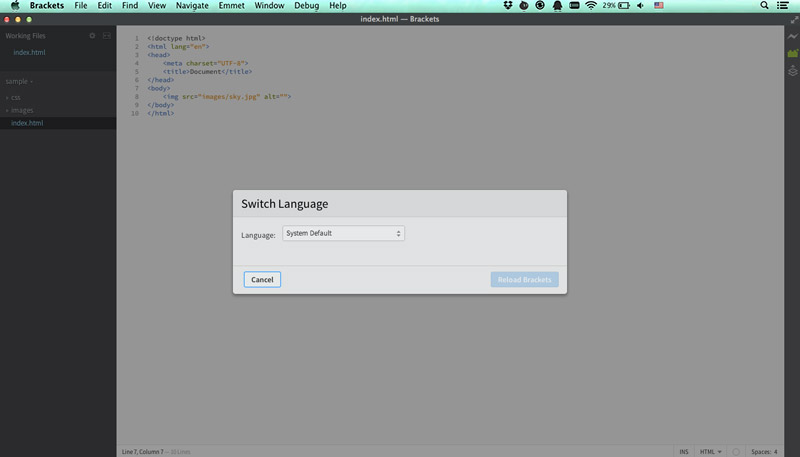Expand the images folder
The image size is (800, 457).
point(19,110)
